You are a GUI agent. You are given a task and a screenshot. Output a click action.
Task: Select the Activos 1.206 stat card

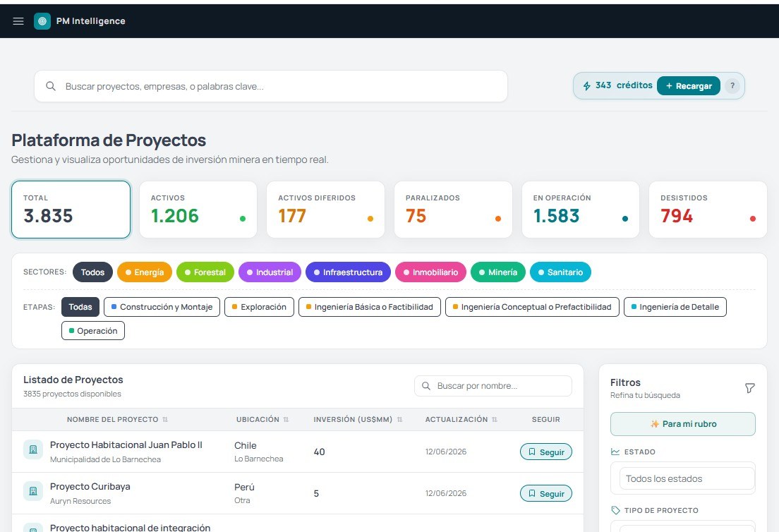(198, 210)
